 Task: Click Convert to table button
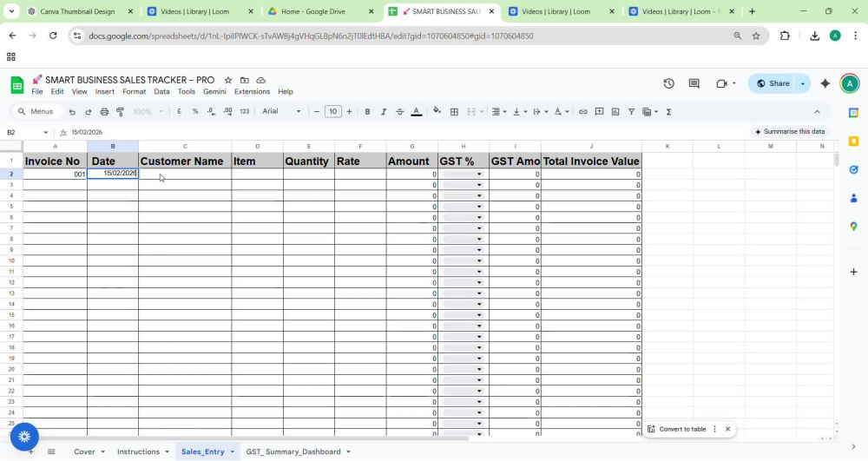click(676, 429)
